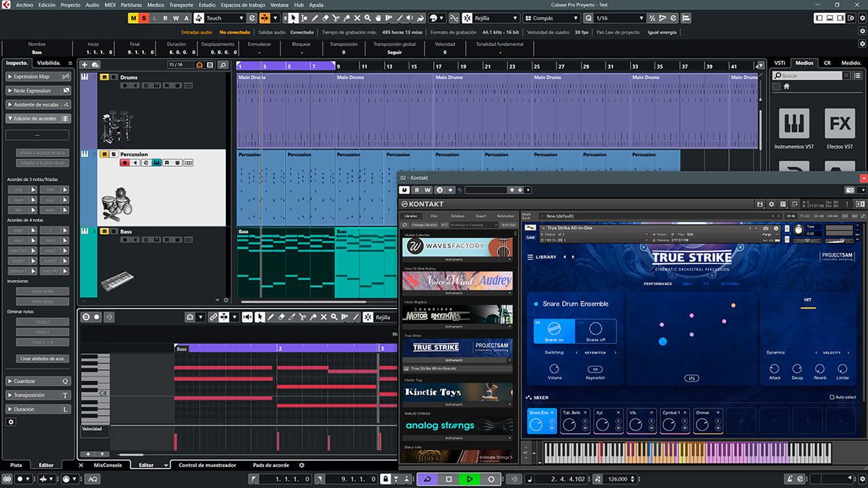This screenshot has width=868, height=488.
Task: Collapse the Edición de acordes section
Action: [x=38, y=118]
